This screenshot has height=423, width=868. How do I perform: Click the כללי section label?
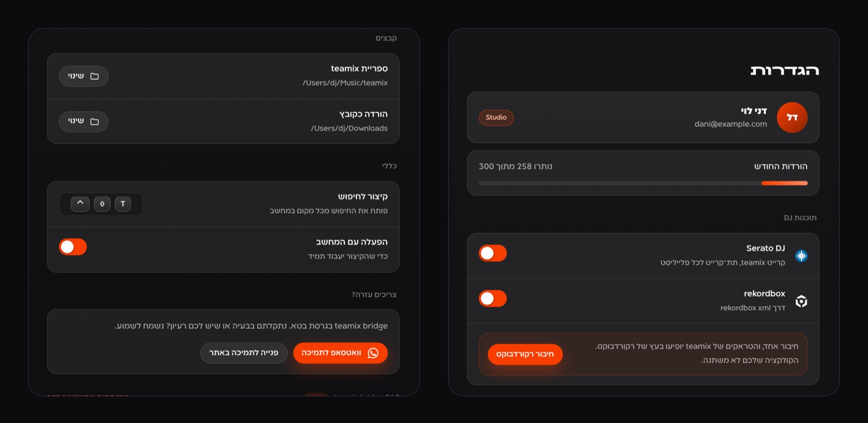click(390, 166)
